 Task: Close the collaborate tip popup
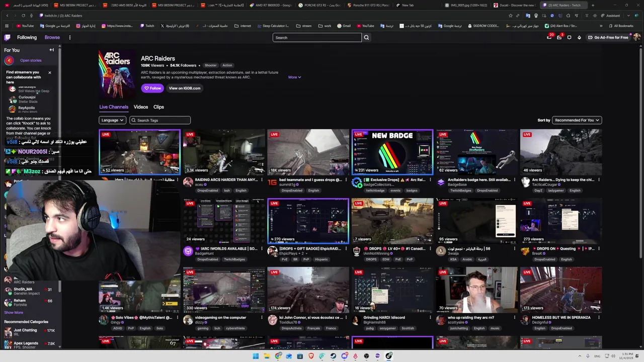coord(49,72)
